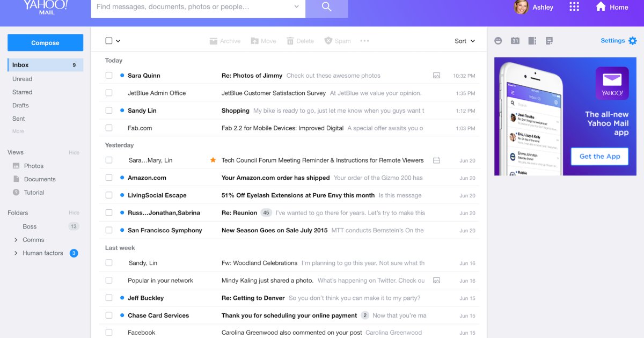The height and width of the screenshot is (338, 644).
Task: Click the Photos view icon in sidebar
Action: pos(16,166)
